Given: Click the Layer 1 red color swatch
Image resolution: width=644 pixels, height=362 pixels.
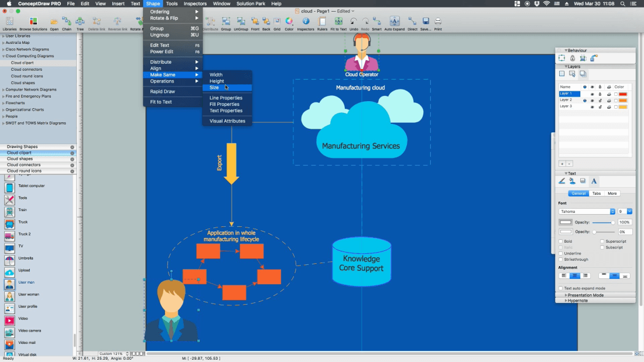Looking at the screenshot, I should tap(623, 94).
